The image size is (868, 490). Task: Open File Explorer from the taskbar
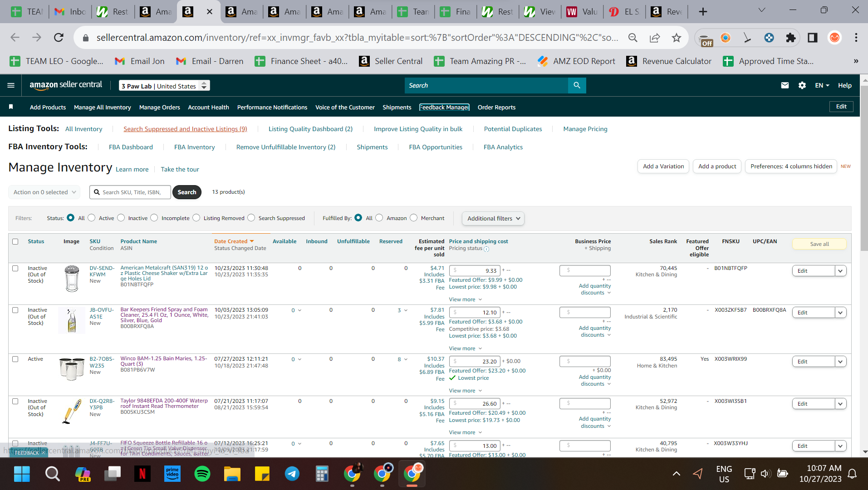coord(232,474)
